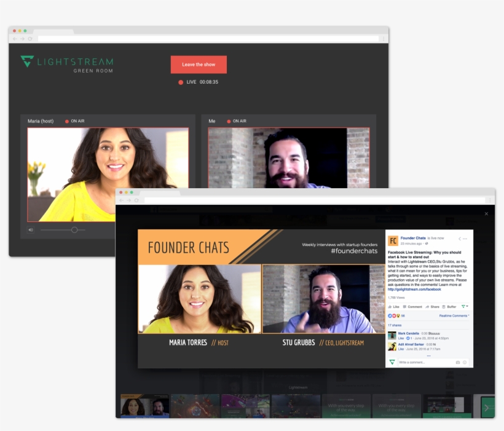Collapse the post panel with the chevron arrow
This screenshot has width=504, height=431.
tap(460, 239)
